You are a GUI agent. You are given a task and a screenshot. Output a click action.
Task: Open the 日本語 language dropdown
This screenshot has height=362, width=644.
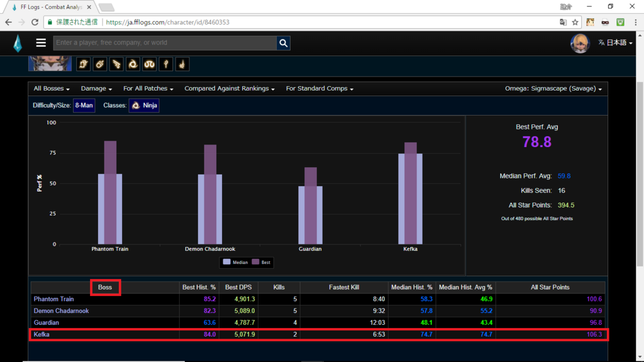(x=615, y=43)
